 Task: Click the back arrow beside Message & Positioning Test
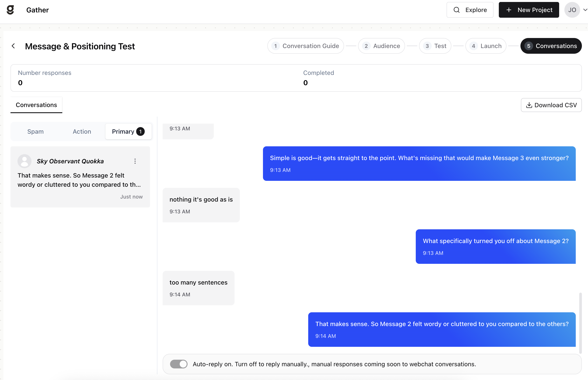point(13,46)
